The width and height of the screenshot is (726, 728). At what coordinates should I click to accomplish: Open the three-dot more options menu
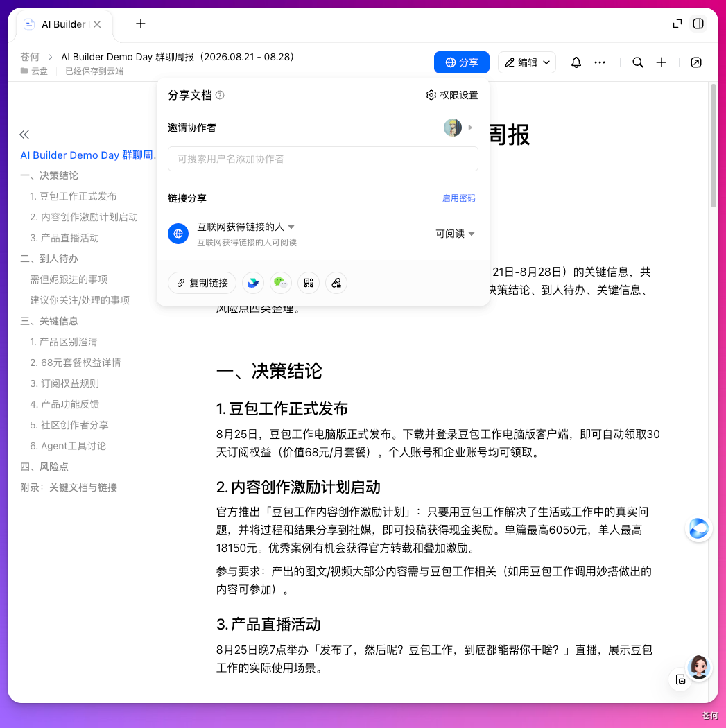click(x=600, y=62)
